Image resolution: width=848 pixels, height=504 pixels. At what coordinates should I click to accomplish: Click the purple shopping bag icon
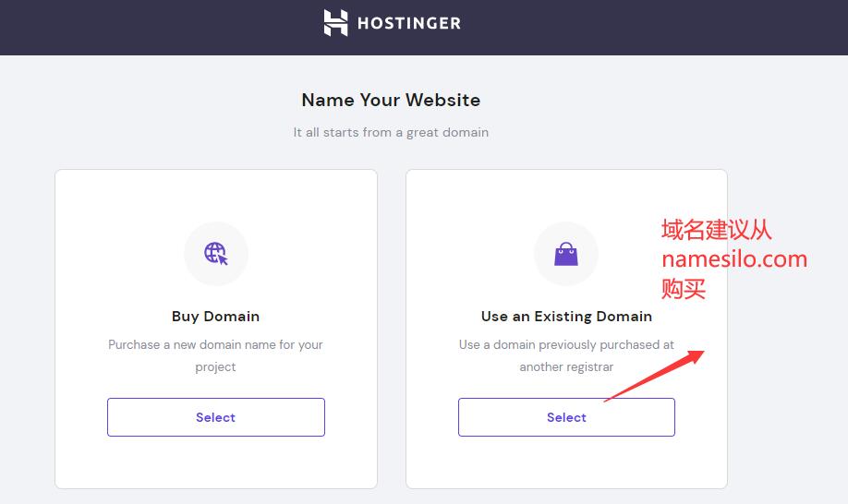(566, 254)
